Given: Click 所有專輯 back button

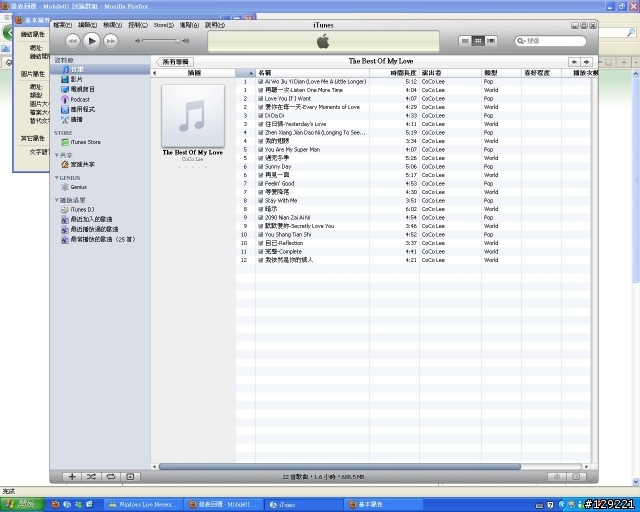Looking at the screenshot, I should tap(175, 62).
